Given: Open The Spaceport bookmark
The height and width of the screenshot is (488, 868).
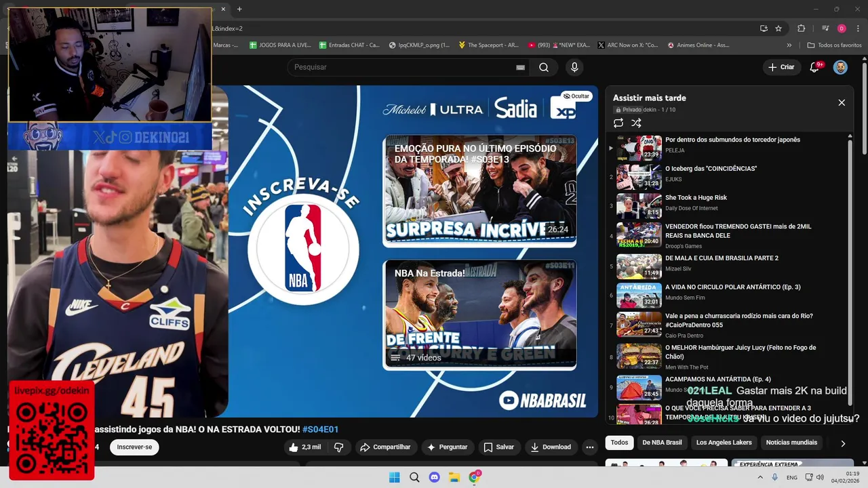Looking at the screenshot, I should [488, 45].
